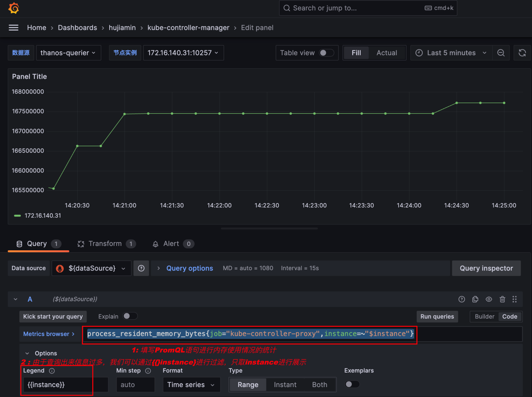Switch to the Query tab

click(39, 244)
